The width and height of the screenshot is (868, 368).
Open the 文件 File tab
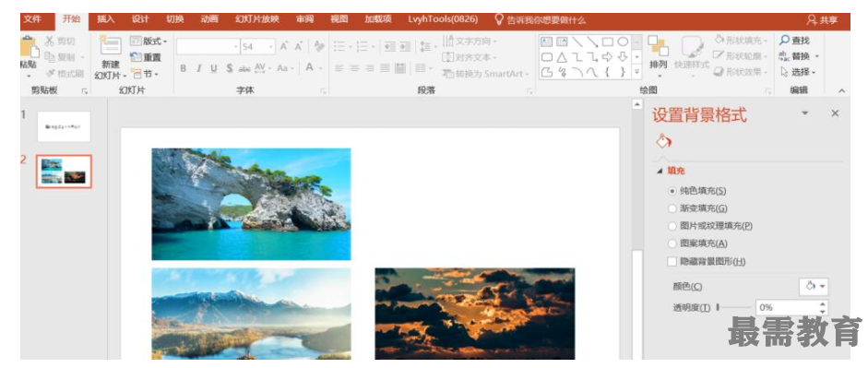32,19
